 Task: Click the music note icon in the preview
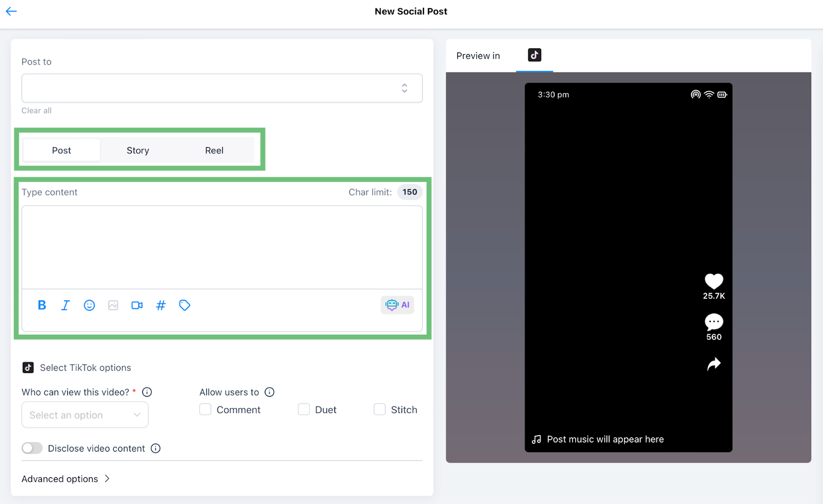pyautogui.click(x=536, y=439)
